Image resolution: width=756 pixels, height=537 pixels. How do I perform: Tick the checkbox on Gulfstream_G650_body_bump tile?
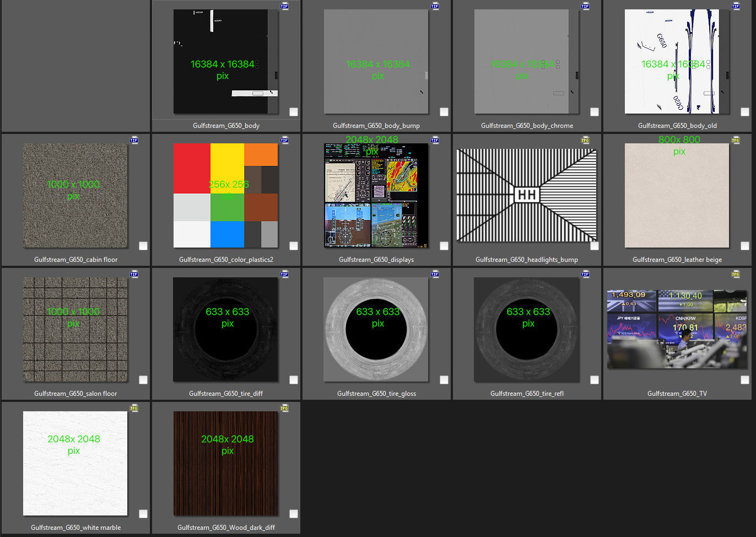(x=444, y=112)
